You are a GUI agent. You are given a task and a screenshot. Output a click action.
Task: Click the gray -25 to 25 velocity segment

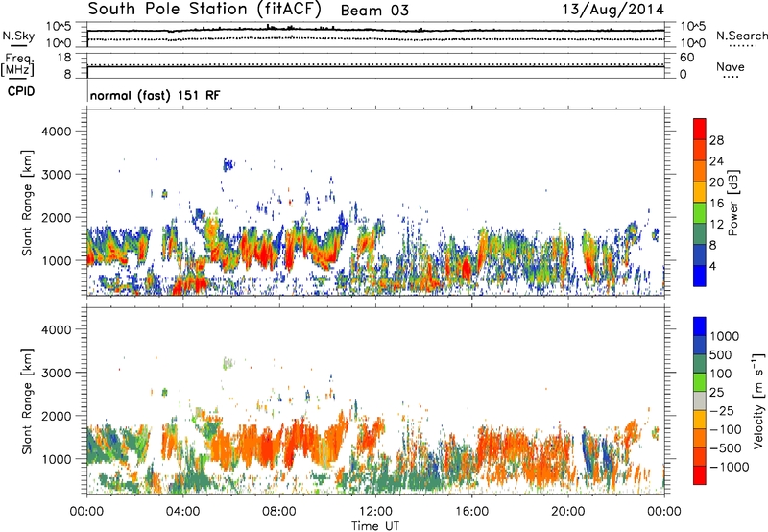click(x=700, y=401)
